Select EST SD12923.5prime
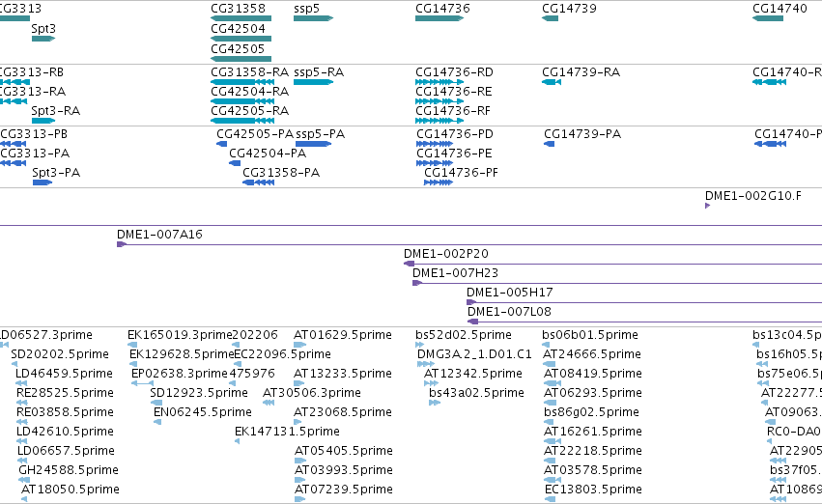Image resolution: width=822 pixels, height=504 pixels. coord(156,403)
